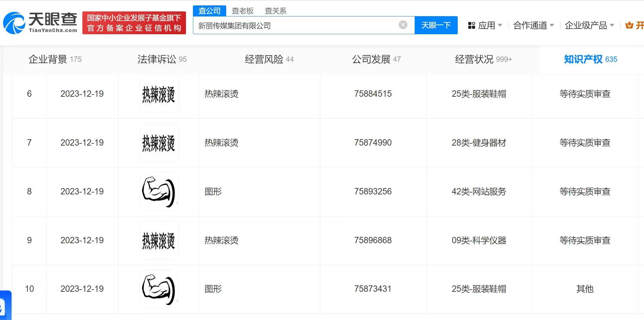644x320 pixels.
Task: Expand the 企业级产品 dropdown
Action: (x=589, y=25)
